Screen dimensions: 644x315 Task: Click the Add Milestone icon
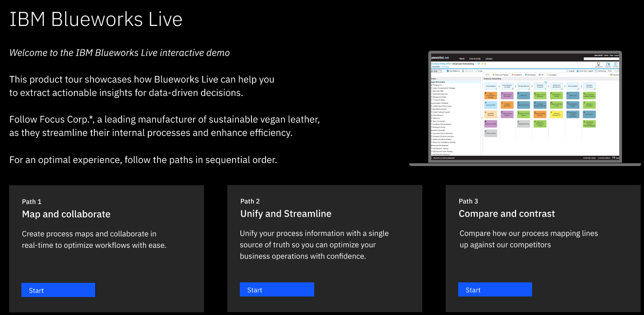[447, 71]
